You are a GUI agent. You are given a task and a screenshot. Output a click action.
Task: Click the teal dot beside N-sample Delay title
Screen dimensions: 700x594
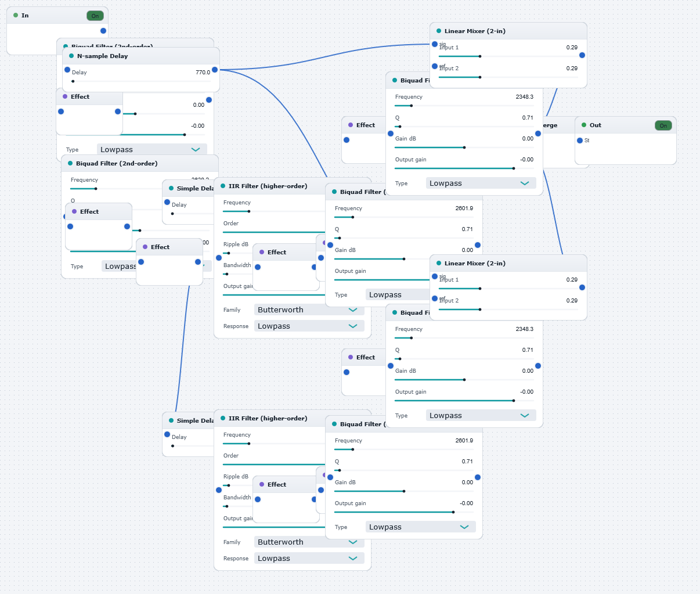coord(71,56)
